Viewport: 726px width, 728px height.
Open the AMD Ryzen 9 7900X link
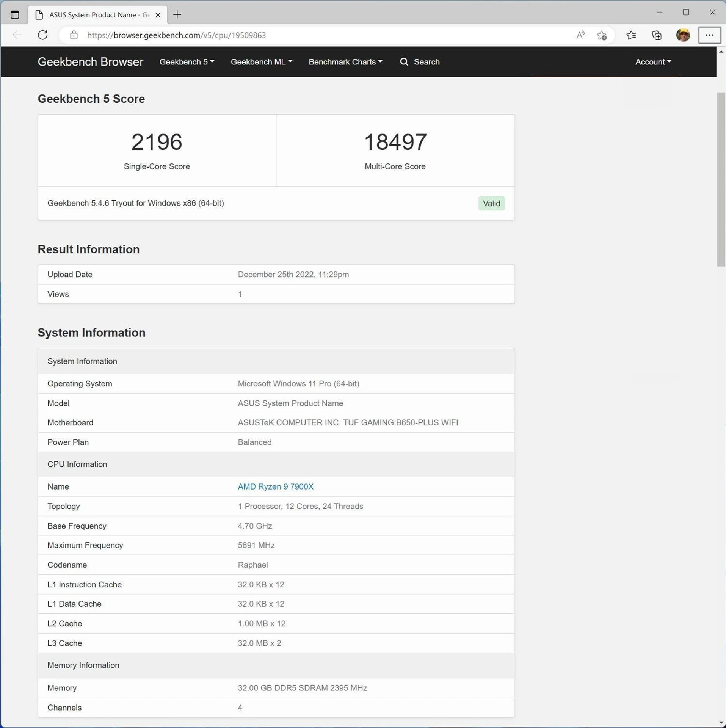(x=275, y=486)
